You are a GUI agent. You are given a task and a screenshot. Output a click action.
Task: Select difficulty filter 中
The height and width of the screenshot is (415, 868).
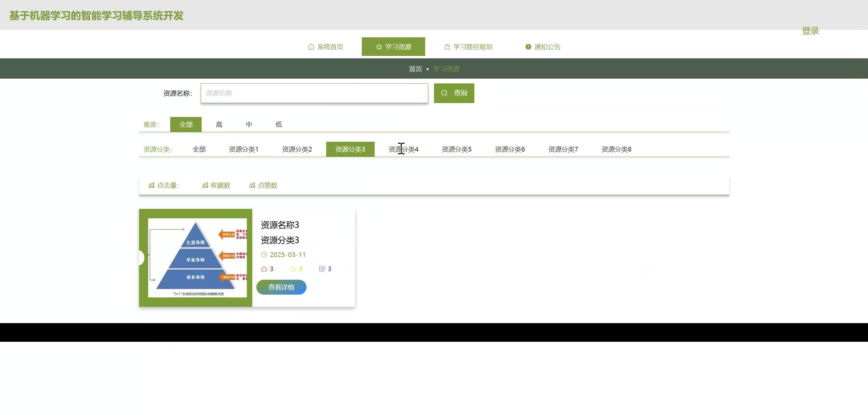point(249,124)
